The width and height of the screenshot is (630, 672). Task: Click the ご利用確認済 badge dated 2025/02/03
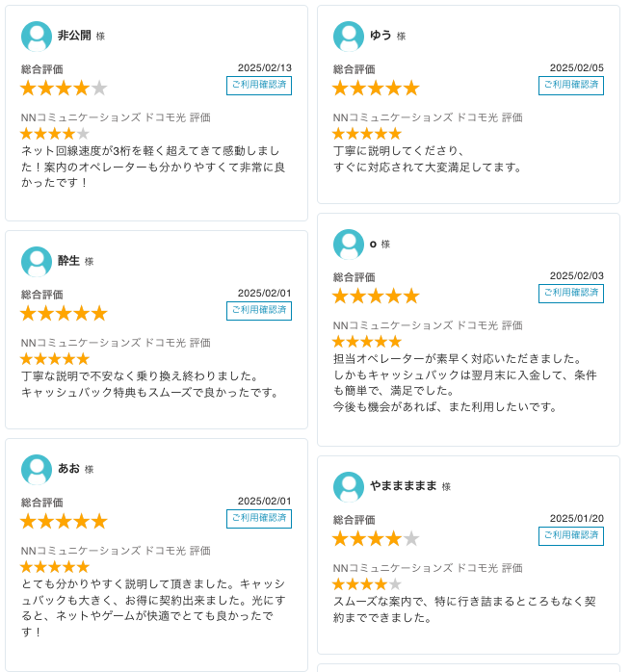click(571, 293)
